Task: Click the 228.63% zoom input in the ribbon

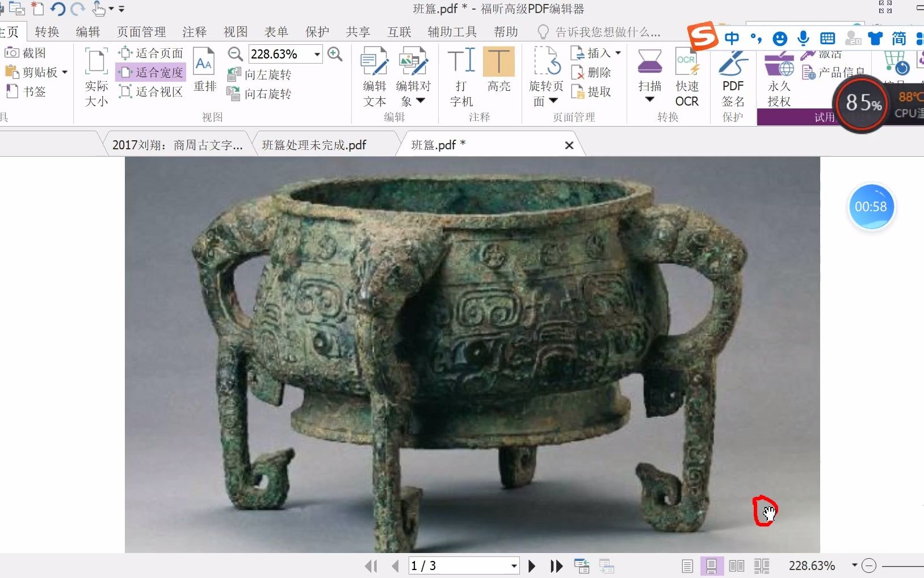Action: tap(281, 54)
